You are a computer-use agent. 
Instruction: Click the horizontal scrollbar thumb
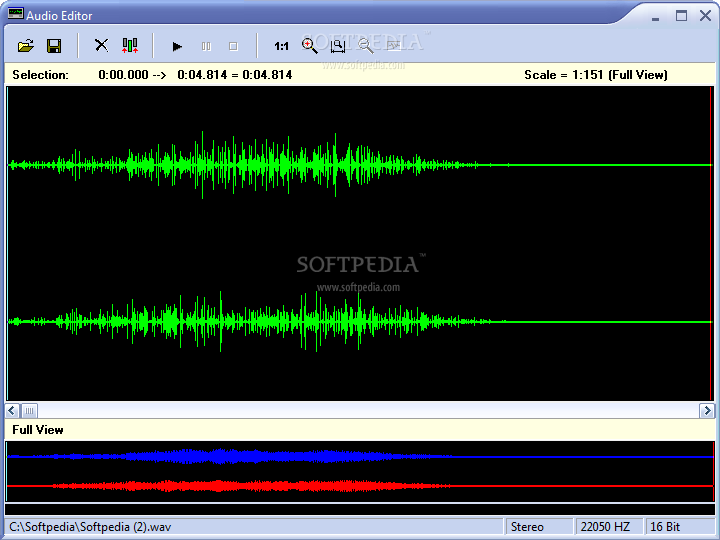[x=29, y=410]
